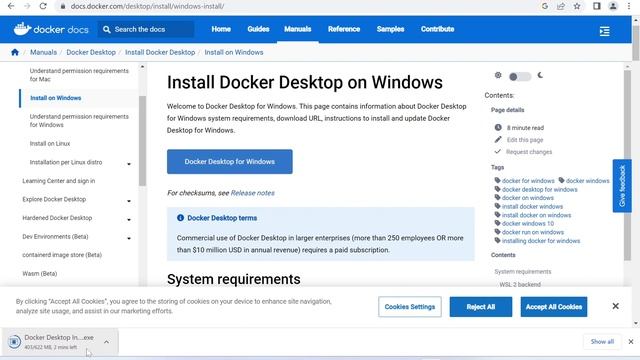640x360 pixels.
Task: Click the home icon in breadcrumb
Action: click(x=15, y=52)
